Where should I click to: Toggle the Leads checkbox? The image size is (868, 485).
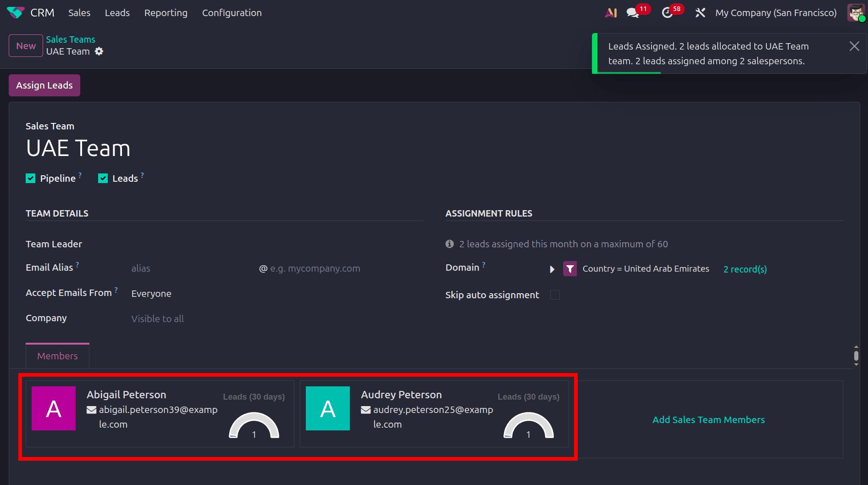[103, 178]
